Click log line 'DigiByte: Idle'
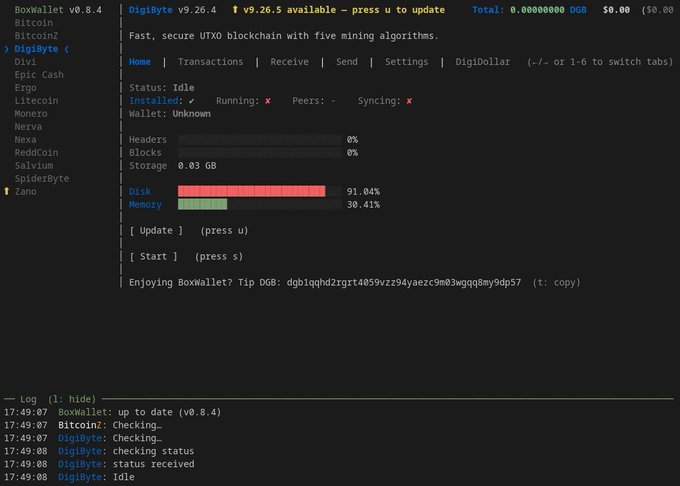 (96, 477)
